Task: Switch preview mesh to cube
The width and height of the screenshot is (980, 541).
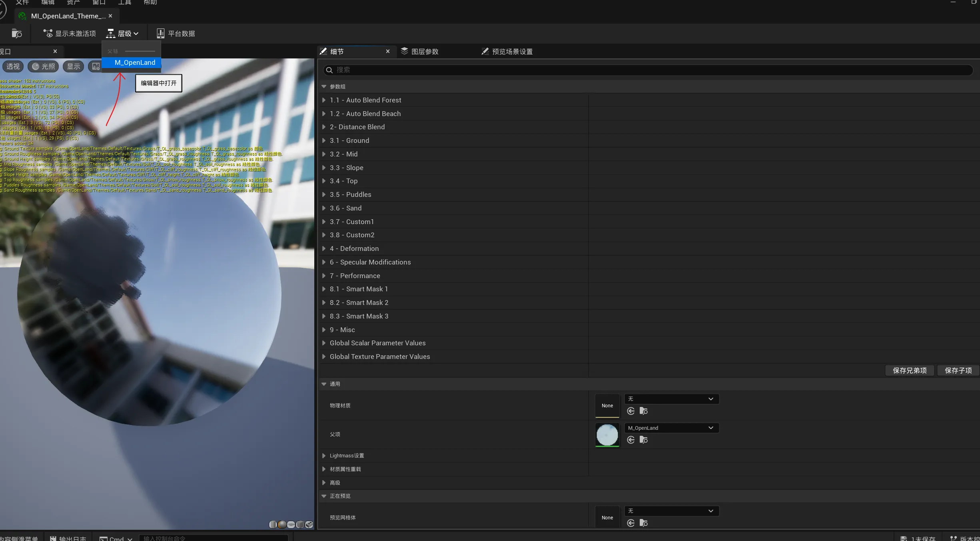Action: (x=300, y=524)
